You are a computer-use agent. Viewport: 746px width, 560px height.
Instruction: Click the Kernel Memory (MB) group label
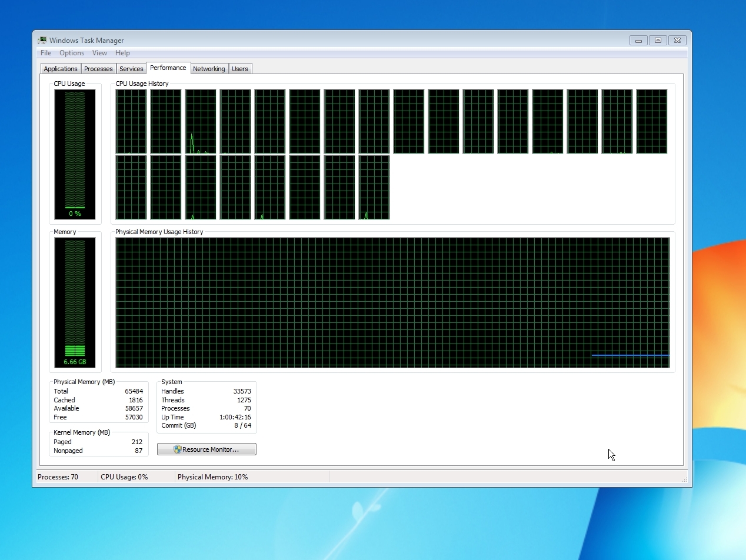click(x=82, y=432)
